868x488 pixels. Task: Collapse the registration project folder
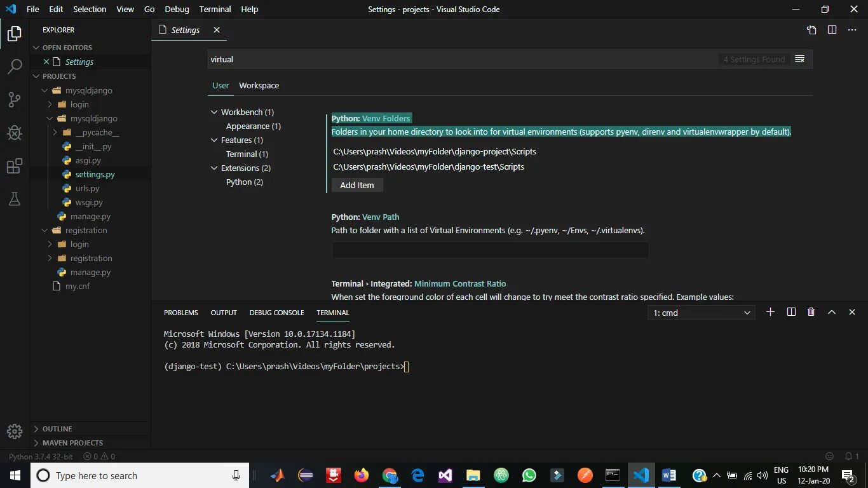[x=44, y=230]
